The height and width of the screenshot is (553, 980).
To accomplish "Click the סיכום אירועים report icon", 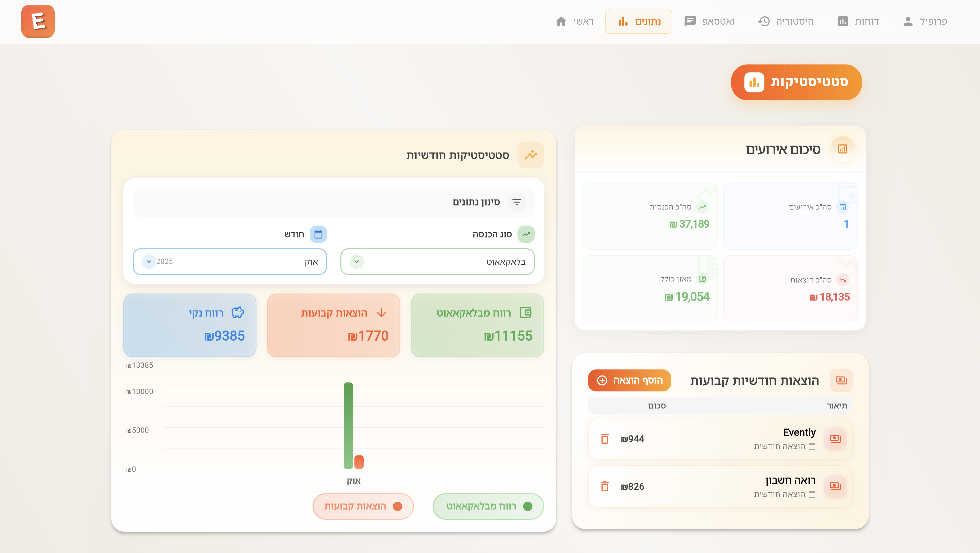I will coord(842,149).
